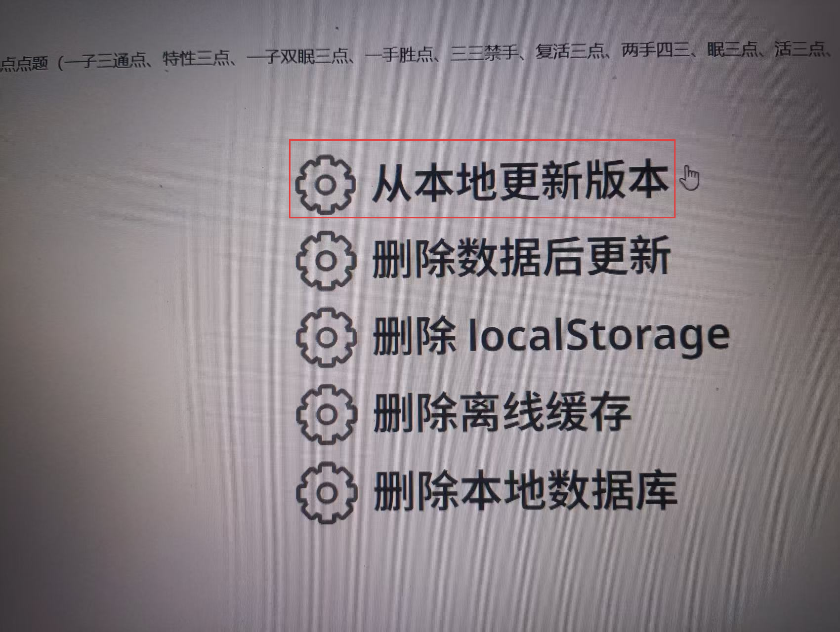Click the gear icon next to 删除数据后更新
Image resolution: width=840 pixels, height=632 pixels.
(x=326, y=260)
